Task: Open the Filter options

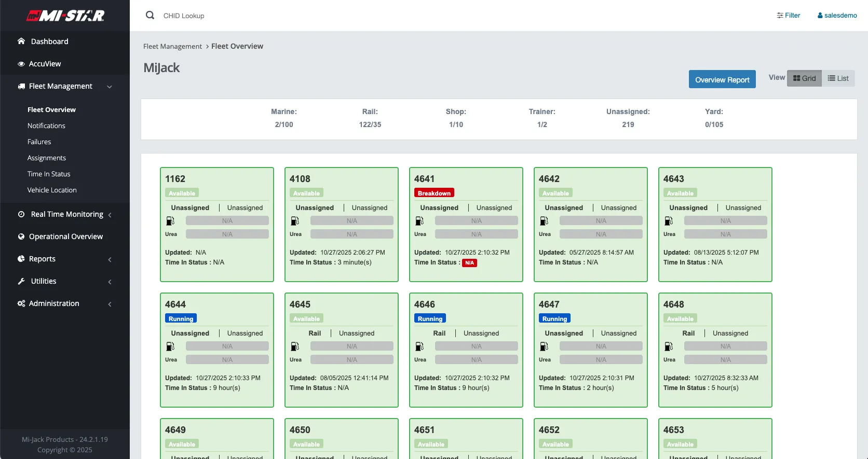Action: click(x=788, y=16)
